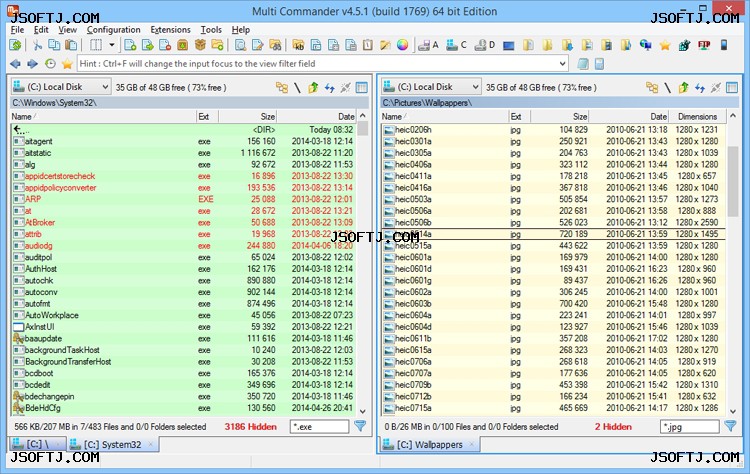Image resolution: width=750 pixels, height=474 pixels.
Task: Click the color wheel toolbar icon
Action: point(403,45)
